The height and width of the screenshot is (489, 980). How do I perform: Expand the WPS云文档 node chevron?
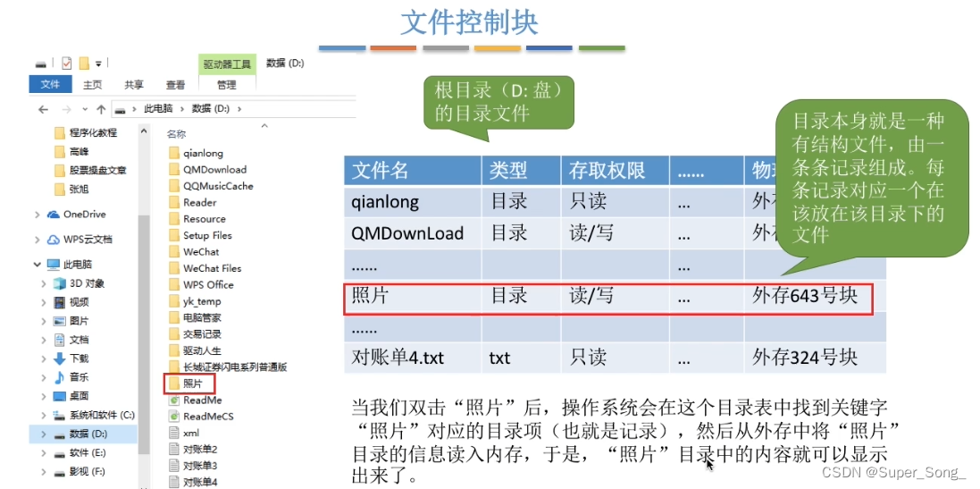coord(38,240)
